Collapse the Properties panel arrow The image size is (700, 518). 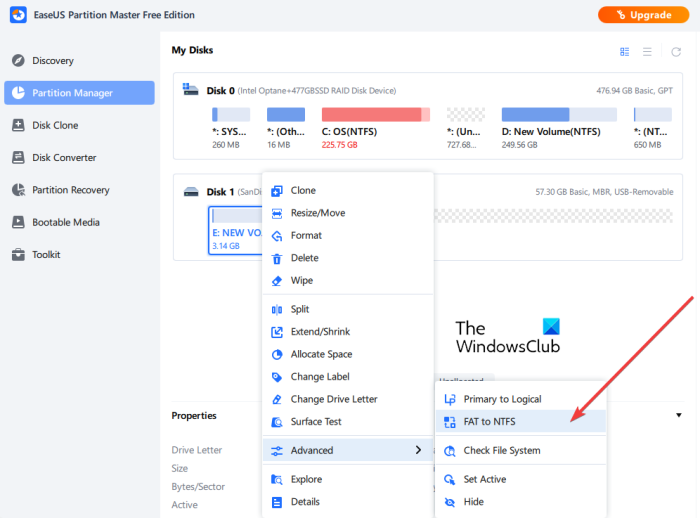pos(679,415)
